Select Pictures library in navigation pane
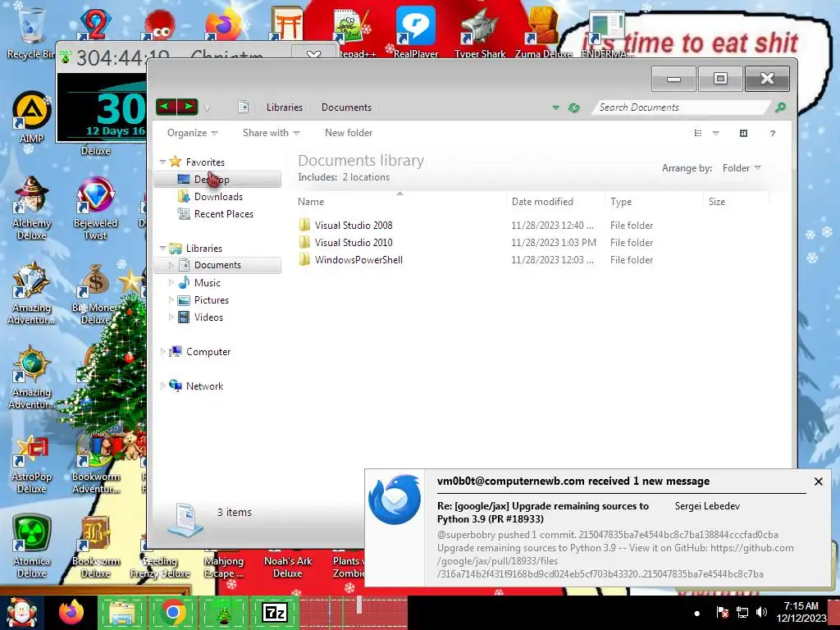The height and width of the screenshot is (630, 840). coord(211,300)
